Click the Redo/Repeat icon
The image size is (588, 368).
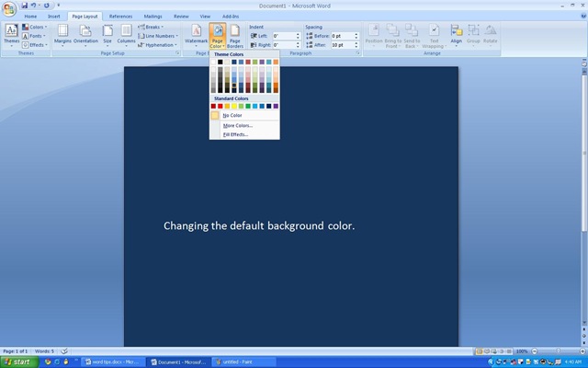click(x=47, y=6)
